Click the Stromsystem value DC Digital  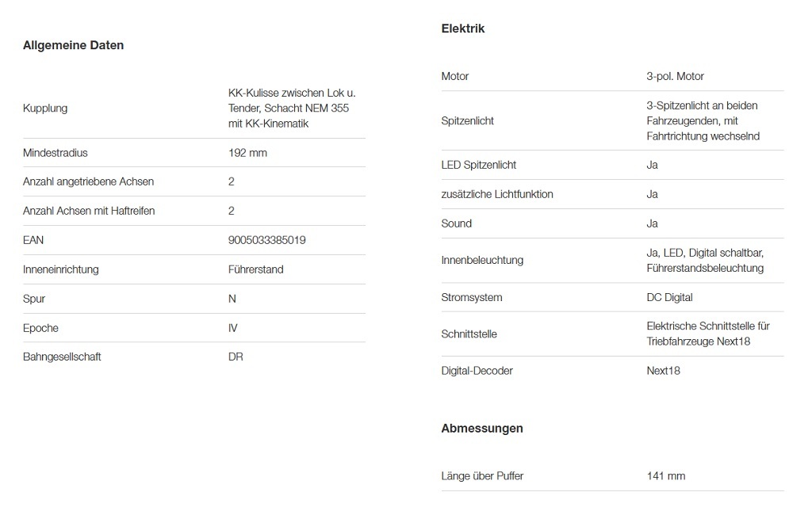click(x=669, y=298)
